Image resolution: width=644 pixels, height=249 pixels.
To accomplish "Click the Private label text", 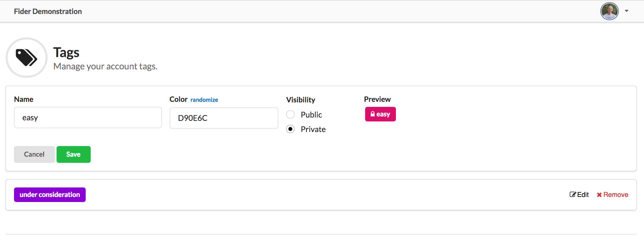I will pyautogui.click(x=313, y=129).
